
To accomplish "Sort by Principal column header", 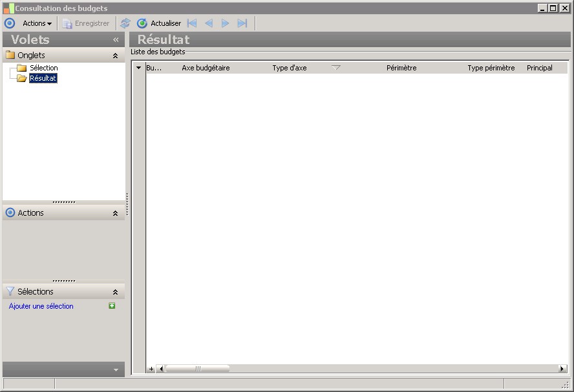I will [x=540, y=68].
